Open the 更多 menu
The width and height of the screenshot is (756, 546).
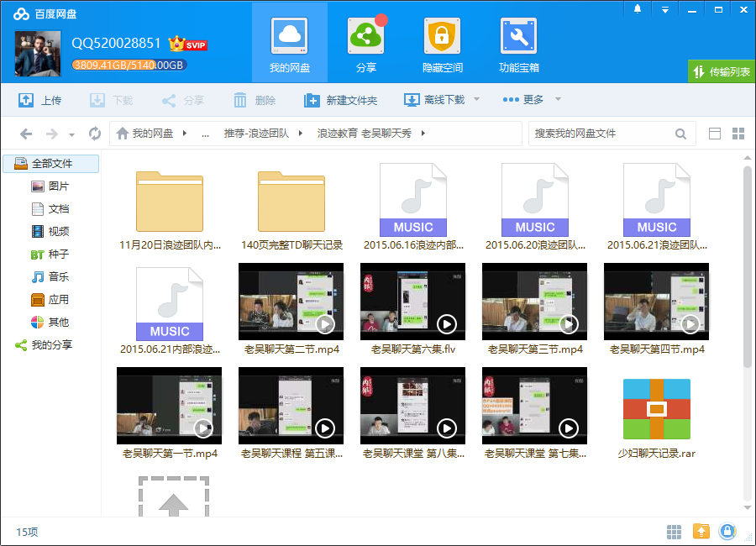click(523, 99)
